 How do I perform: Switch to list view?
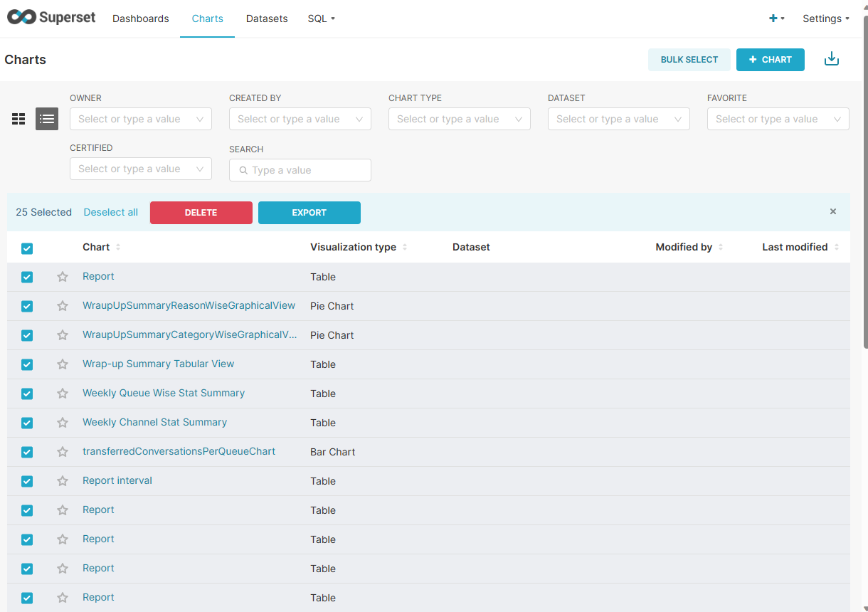(47, 119)
